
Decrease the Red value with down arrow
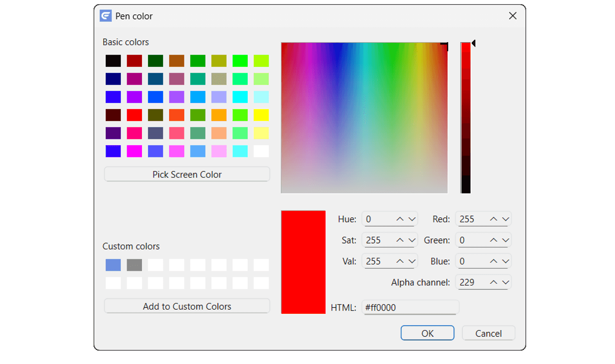(506, 219)
